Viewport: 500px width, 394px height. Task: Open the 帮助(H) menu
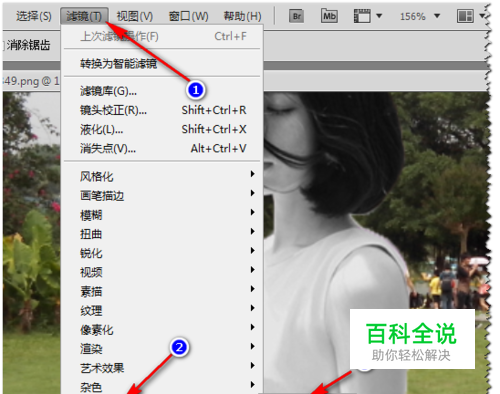242,16
